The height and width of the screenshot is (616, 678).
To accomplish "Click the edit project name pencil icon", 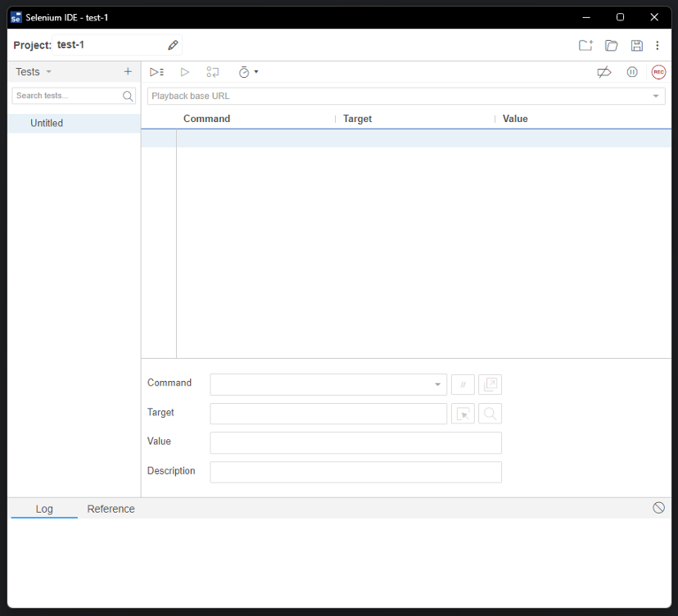I will (x=173, y=45).
